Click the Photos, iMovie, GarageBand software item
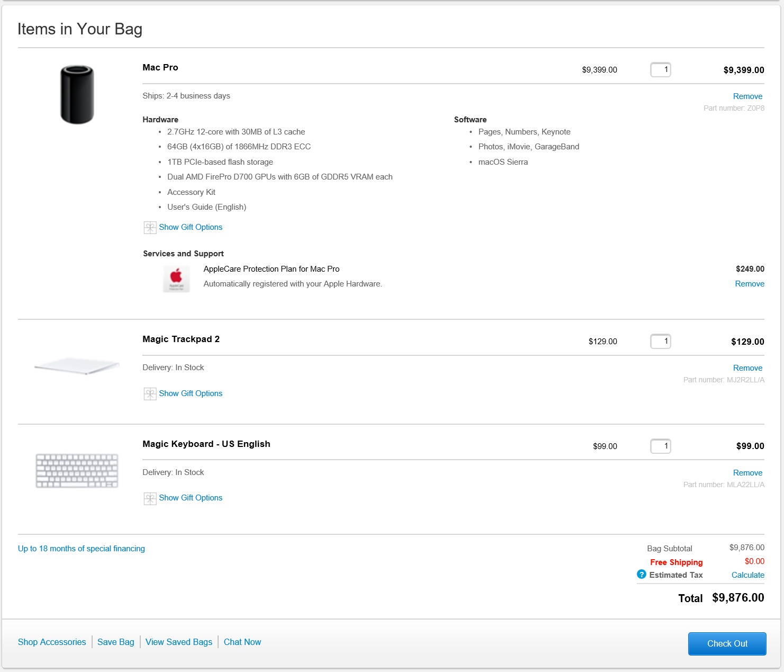 point(529,147)
